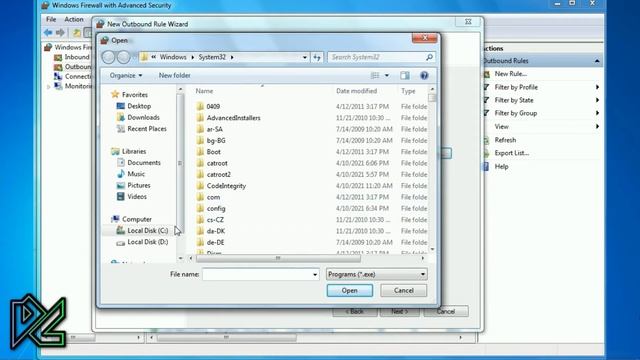Click the horizontal scrollbar of file list
This screenshot has height=360, width=640.
coord(278,258)
